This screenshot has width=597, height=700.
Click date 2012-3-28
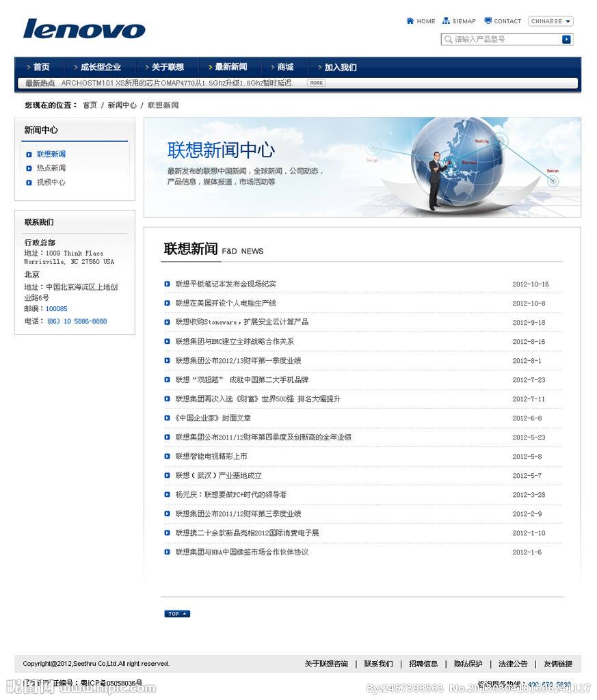tap(529, 495)
